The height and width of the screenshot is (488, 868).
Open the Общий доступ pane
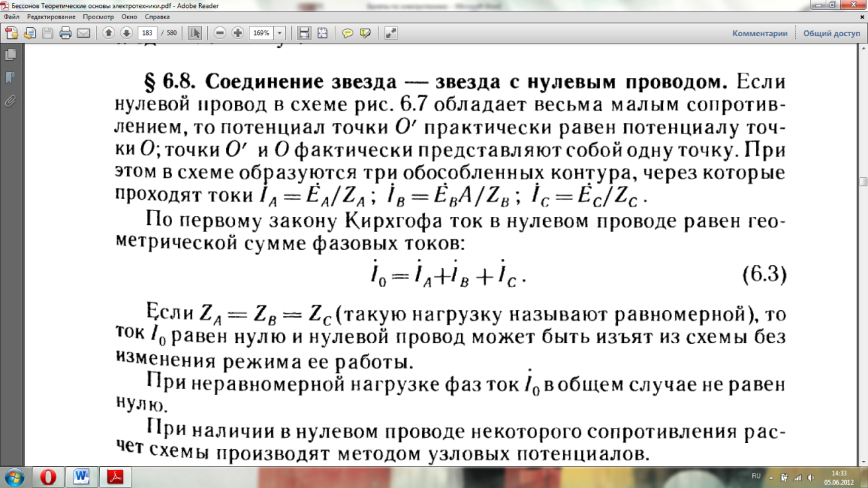click(x=832, y=33)
